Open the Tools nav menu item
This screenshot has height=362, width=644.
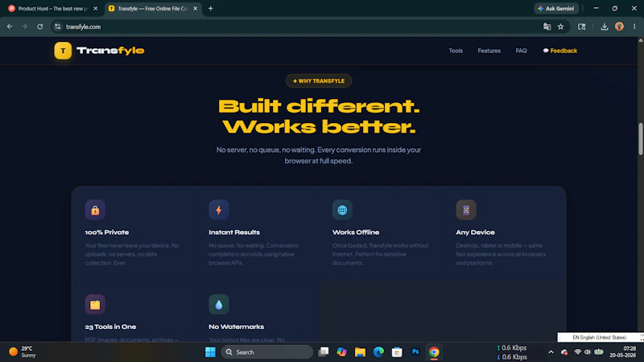tap(456, 51)
